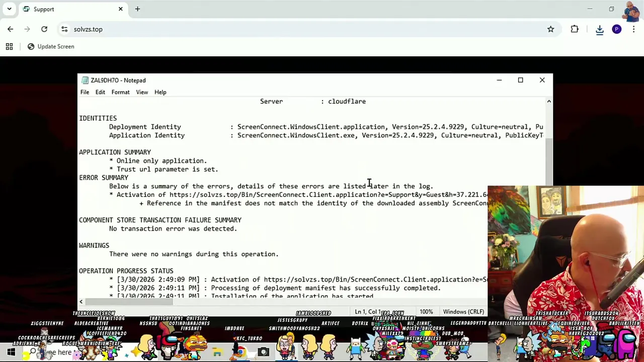This screenshot has width=644, height=362.
Task: Click 'No transaction error was detected.' line
Action: pyautogui.click(x=173, y=228)
